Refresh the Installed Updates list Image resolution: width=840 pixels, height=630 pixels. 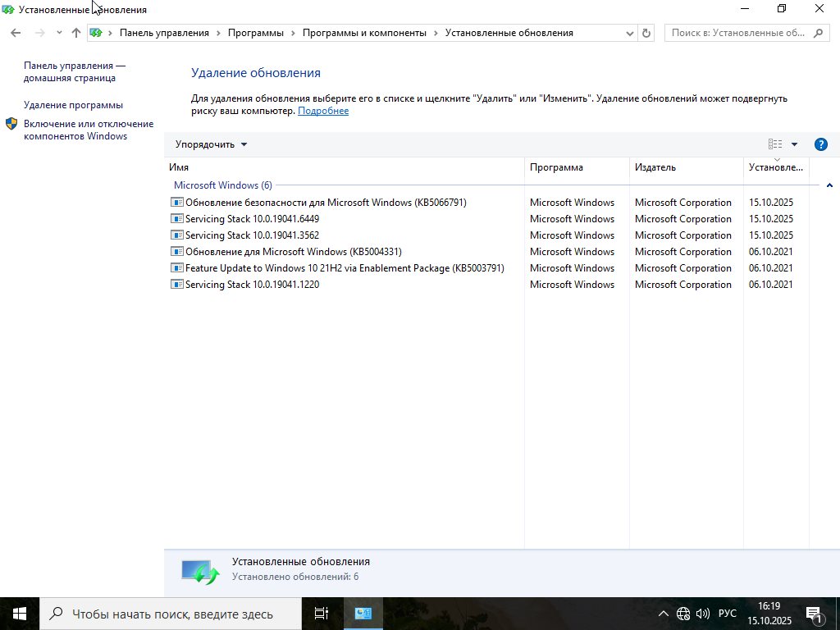point(646,33)
